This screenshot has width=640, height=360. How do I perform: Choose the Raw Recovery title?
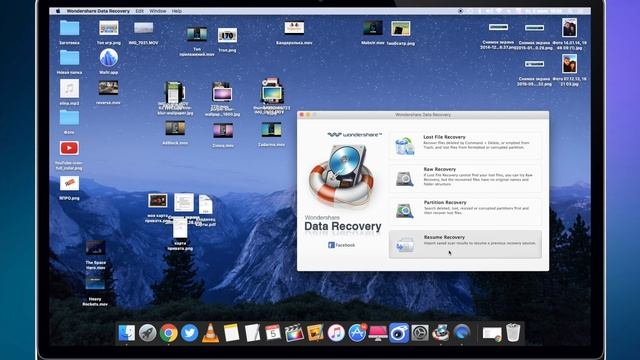coord(440,169)
